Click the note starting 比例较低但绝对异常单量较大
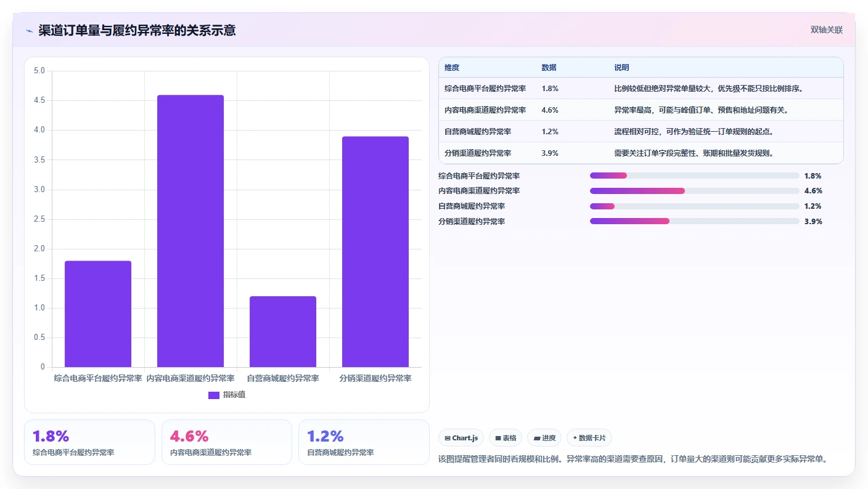 [x=708, y=89]
